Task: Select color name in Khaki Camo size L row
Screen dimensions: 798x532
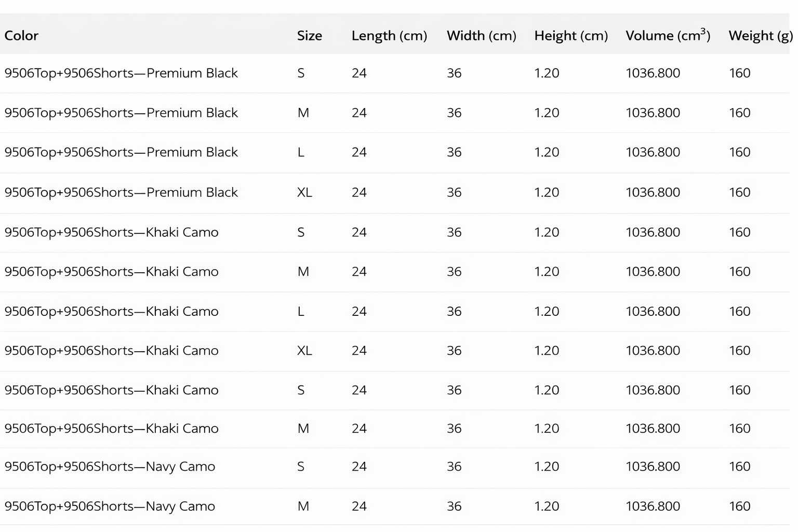Action: coord(111,312)
